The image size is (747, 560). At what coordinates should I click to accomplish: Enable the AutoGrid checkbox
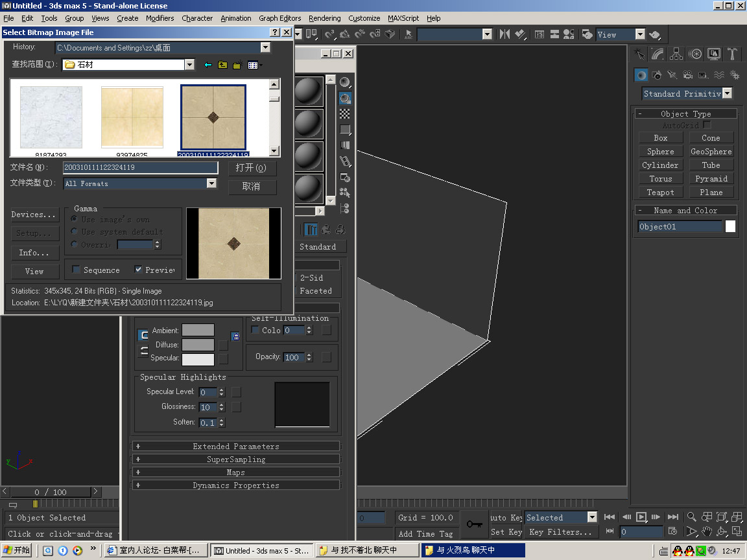707,124
